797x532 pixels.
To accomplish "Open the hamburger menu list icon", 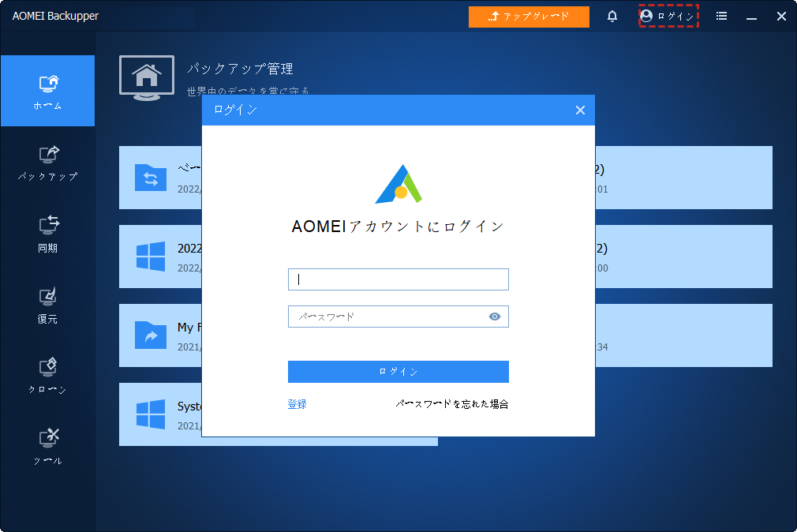I will (721, 17).
